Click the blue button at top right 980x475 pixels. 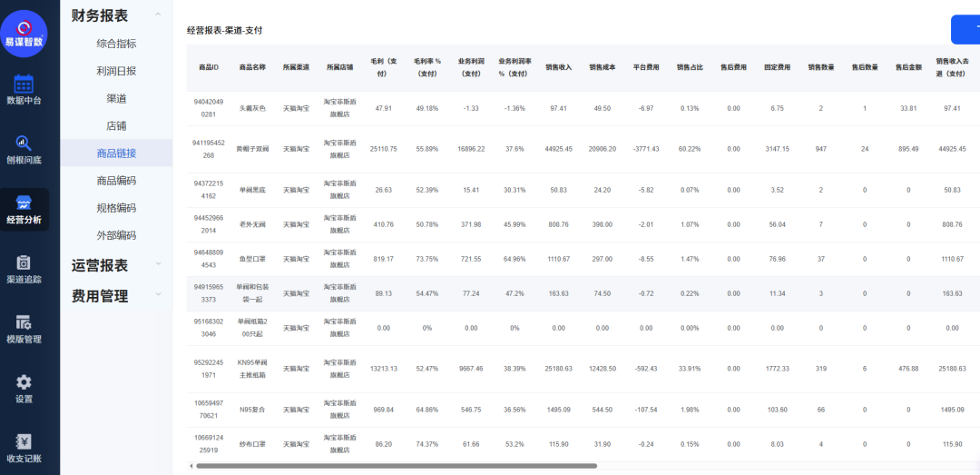click(x=965, y=29)
